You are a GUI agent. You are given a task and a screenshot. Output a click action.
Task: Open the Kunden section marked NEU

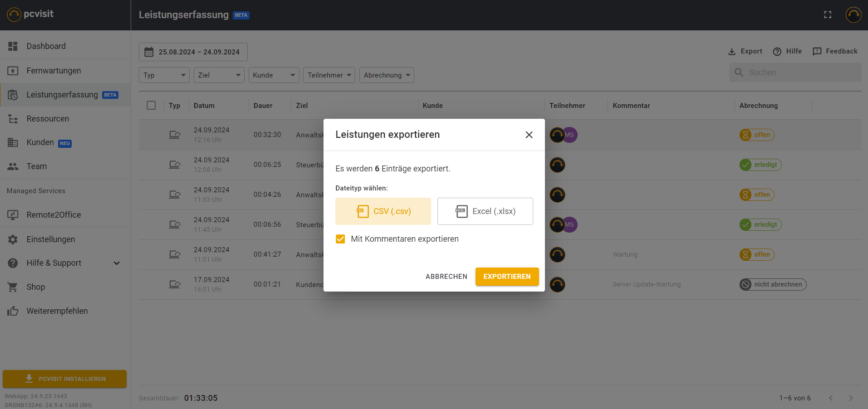[40, 142]
